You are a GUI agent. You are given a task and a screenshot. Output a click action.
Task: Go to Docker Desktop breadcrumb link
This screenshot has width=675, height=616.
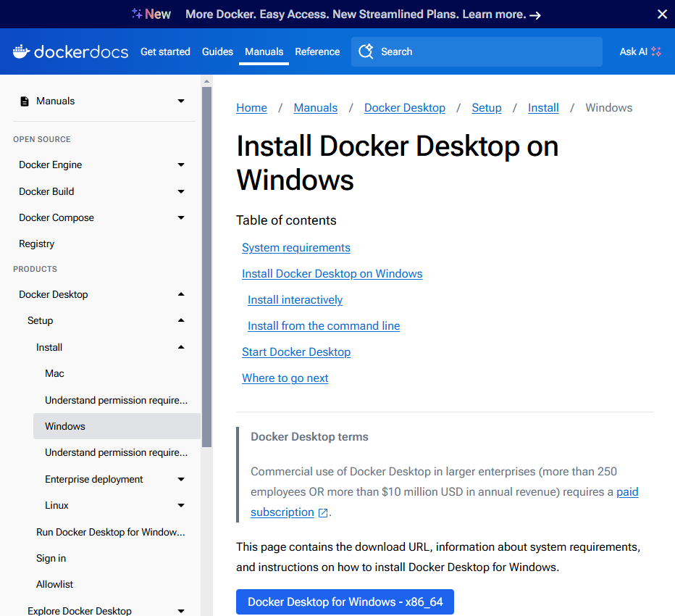[x=405, y=108]
